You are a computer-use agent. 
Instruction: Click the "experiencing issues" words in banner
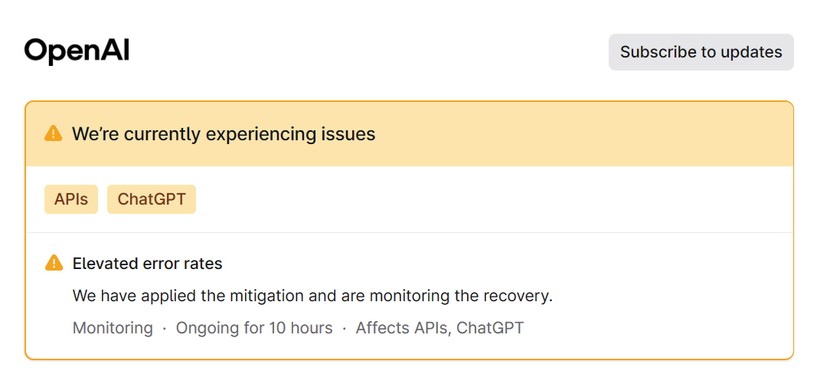pyautogui.click(x=290, y=134)
